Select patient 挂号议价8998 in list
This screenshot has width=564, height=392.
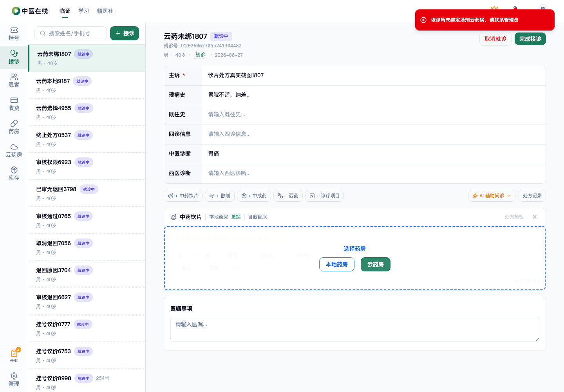pyautogui.click(x=87, y=381)
